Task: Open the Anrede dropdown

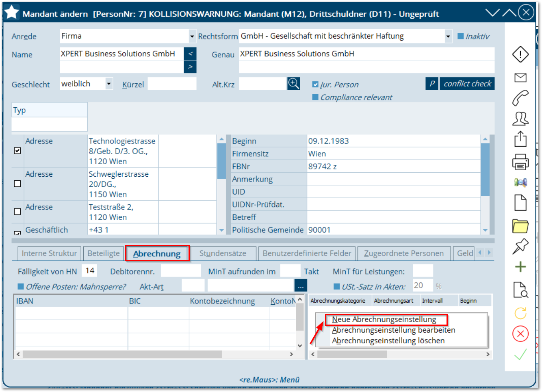Action: tap(192, 36)
